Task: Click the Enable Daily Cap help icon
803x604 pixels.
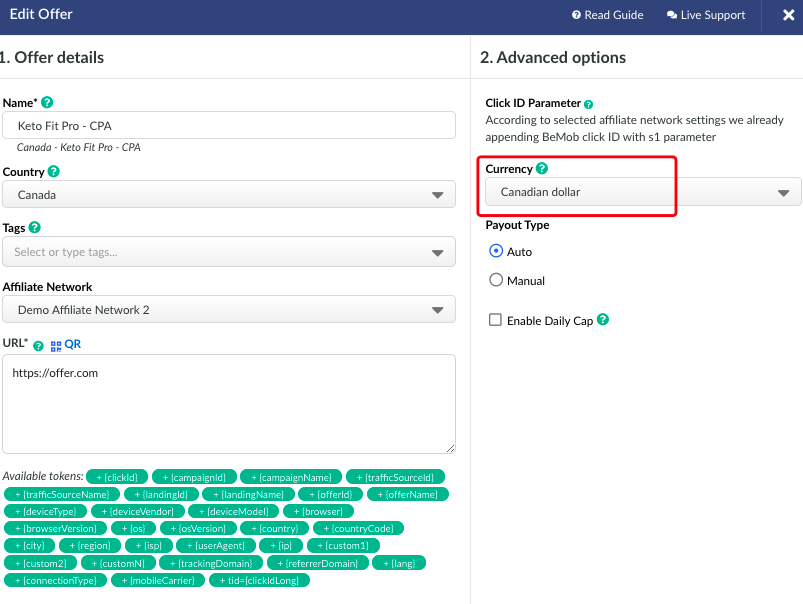Action: [x=603, y=320]
